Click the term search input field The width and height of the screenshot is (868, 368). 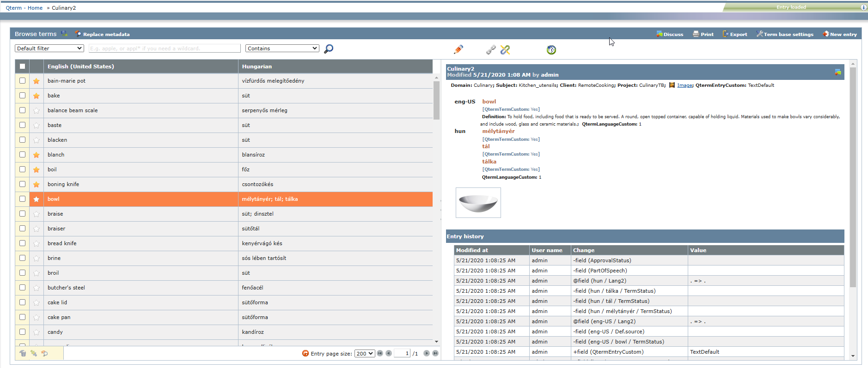click(x=165, y=48)
